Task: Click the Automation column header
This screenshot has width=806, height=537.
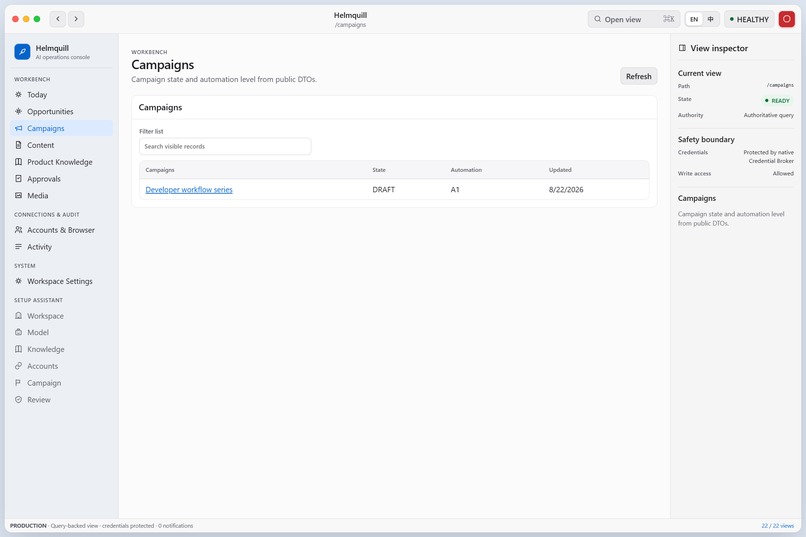Action: 466,170
